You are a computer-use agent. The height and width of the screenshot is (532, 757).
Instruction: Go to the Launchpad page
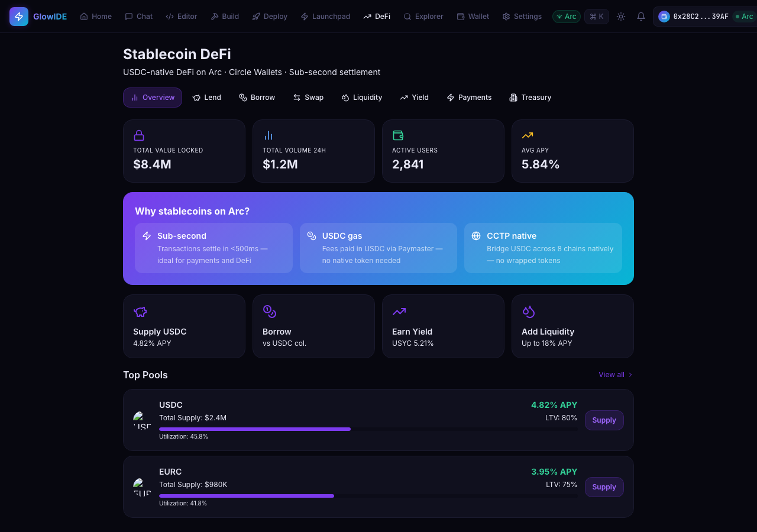pos(325,17)
